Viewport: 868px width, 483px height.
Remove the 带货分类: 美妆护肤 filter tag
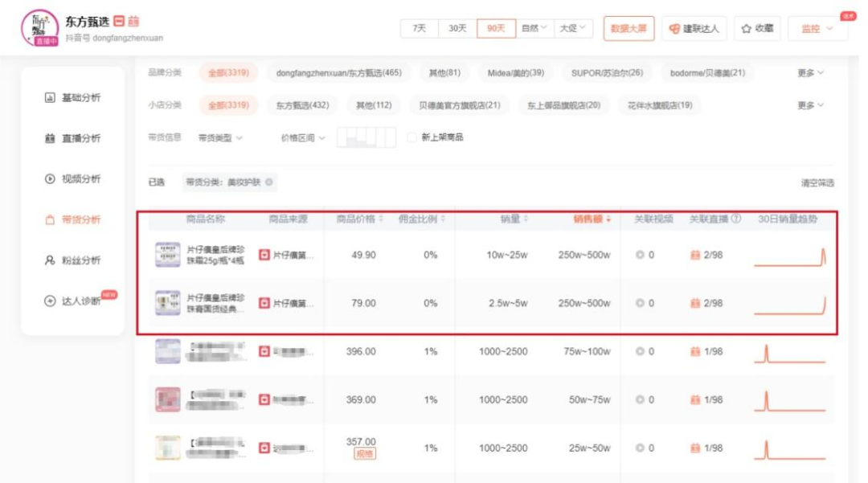269,182
